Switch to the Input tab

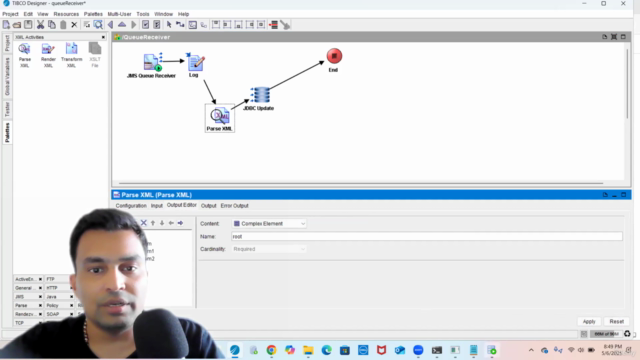pyautogui.click(x=157, y=206)
